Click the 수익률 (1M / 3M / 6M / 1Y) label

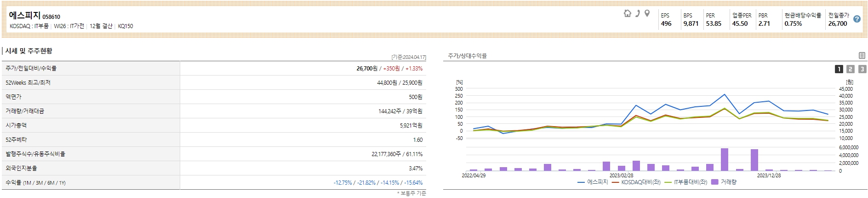(36, 183)
